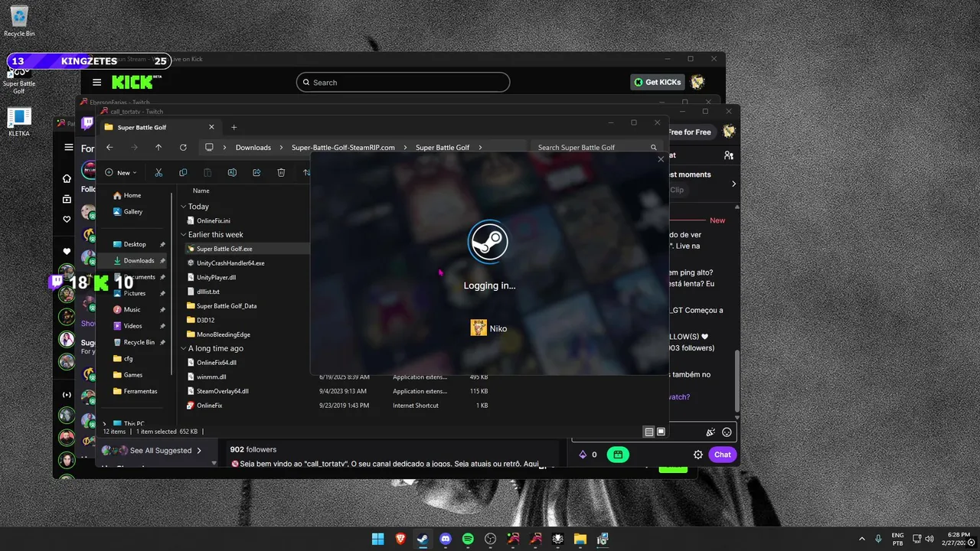The height and width of the screenshot is (551, 980).
Task: Click the Kick search field
Action: [x=403, y=83]
